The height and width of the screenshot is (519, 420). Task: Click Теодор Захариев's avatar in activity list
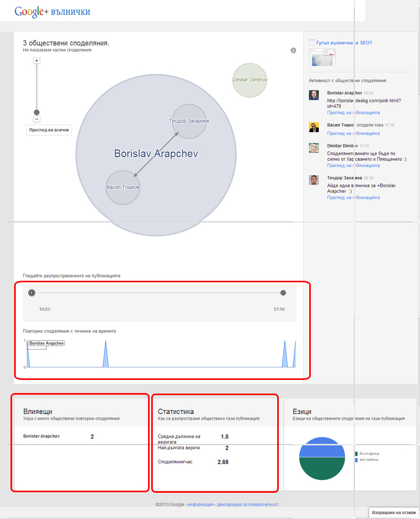click(313, 179)
